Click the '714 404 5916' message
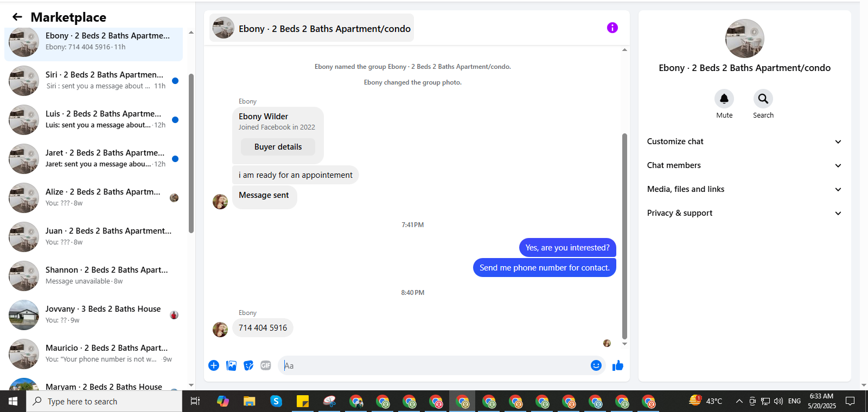 (x=263, y=328)
